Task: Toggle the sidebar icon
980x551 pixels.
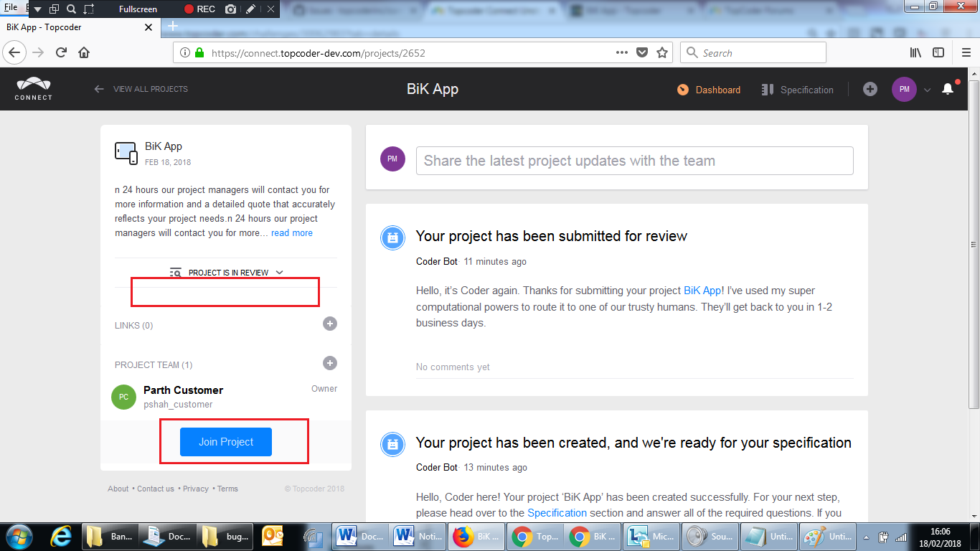Action: click(x=938, y=52)
